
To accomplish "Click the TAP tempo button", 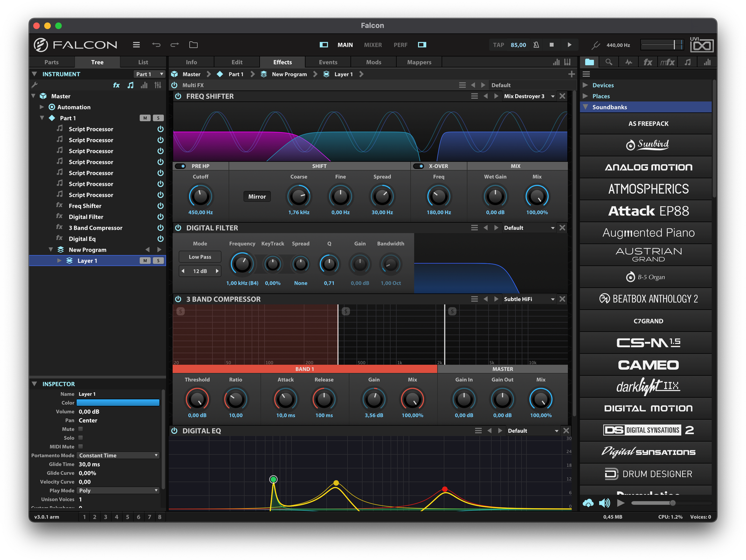I will 498,45.
